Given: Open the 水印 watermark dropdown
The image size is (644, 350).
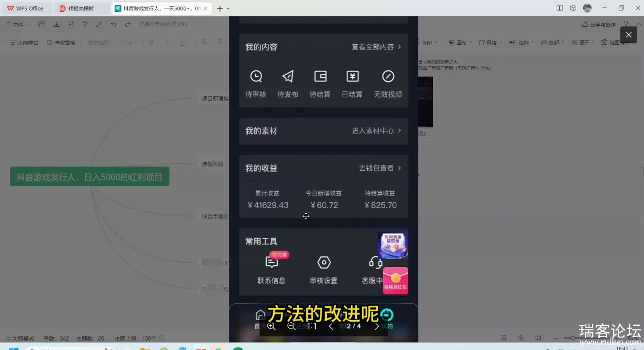Looking at the screenshot, I should [x=429, y=43].
